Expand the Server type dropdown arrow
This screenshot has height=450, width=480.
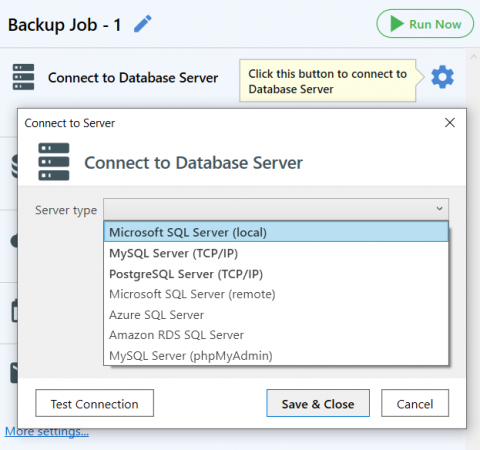coord(439,209)
